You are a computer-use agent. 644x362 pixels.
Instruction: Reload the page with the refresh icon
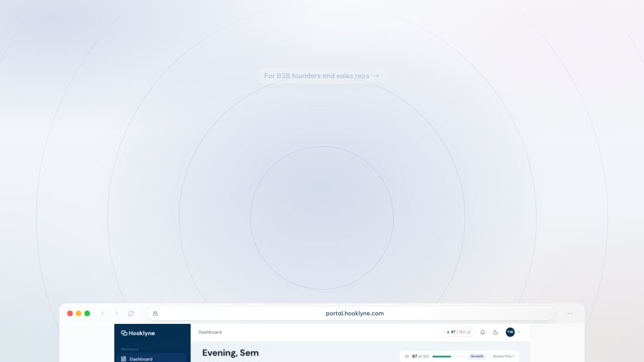(x=131, y=313)
